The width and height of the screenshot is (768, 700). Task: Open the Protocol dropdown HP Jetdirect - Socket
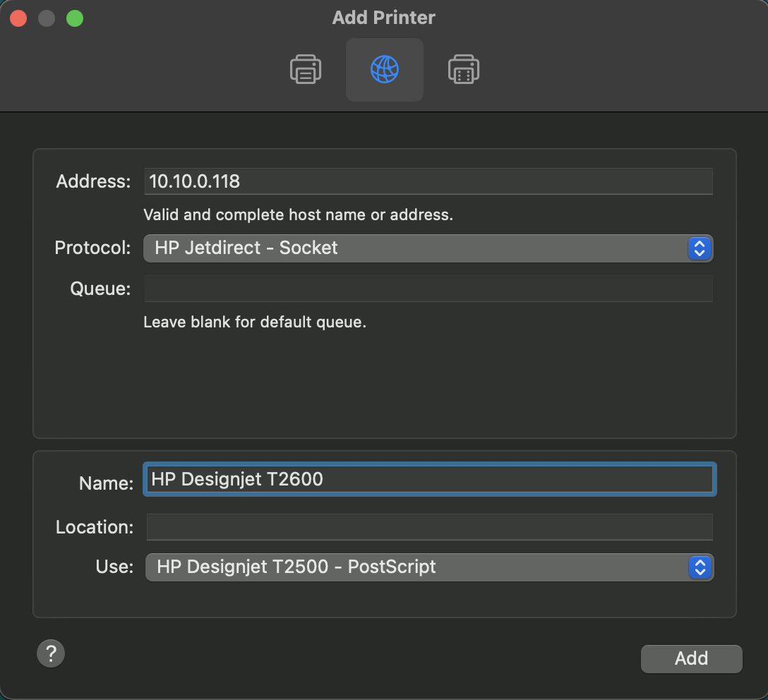pos(428,248)
